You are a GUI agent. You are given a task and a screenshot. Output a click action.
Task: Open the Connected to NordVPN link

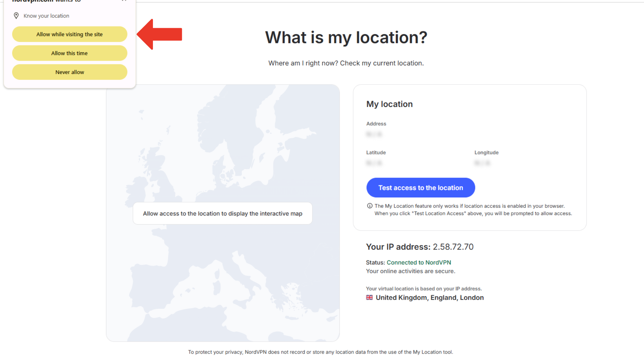tap(419, 262)
